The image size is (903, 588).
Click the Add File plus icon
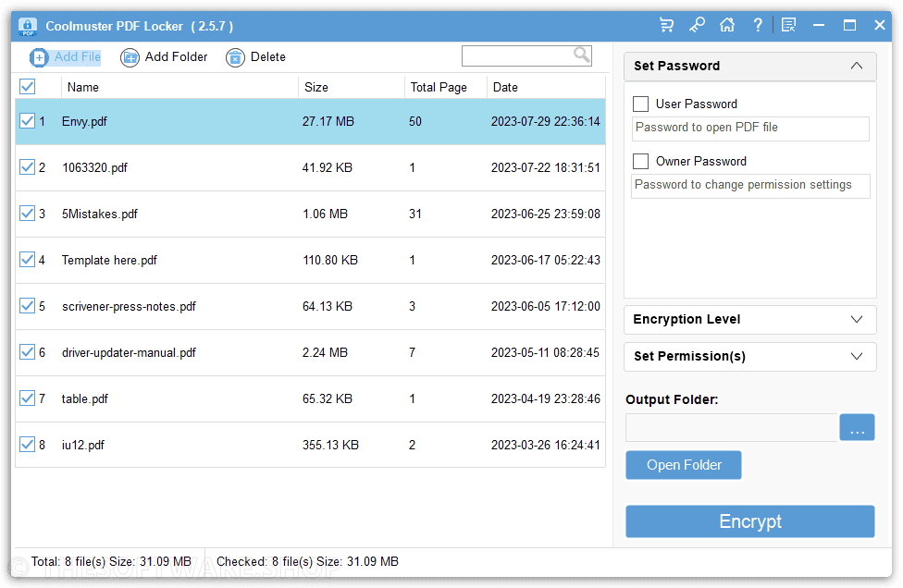pos(39,57)
